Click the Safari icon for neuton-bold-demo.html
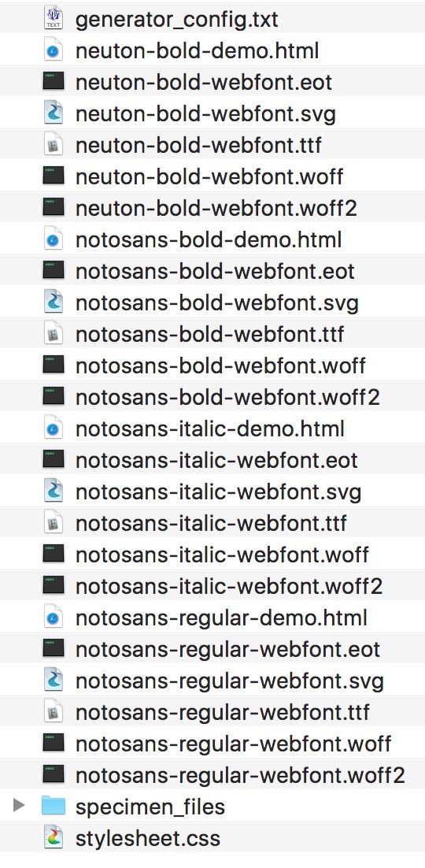The width and height of the screenshot is (425, 868). 54,50
